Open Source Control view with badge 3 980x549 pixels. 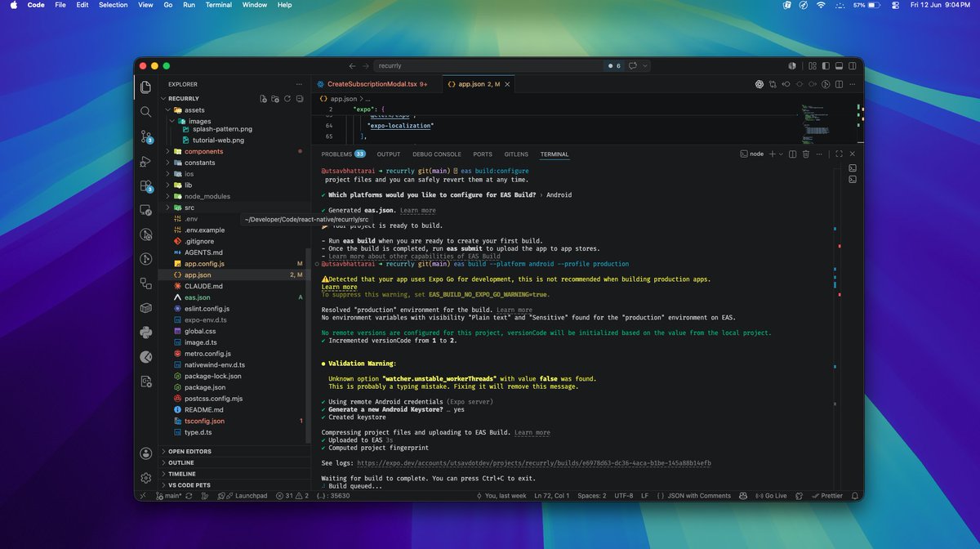[145, 136]
